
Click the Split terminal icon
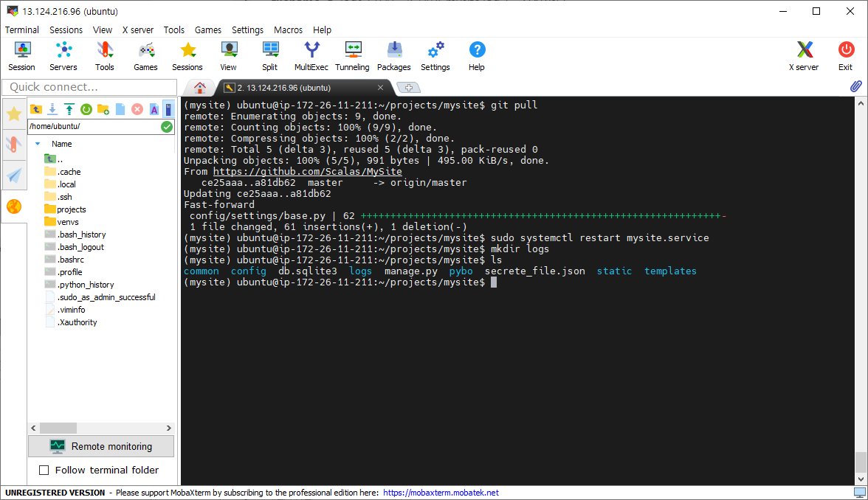pos(269,56)
